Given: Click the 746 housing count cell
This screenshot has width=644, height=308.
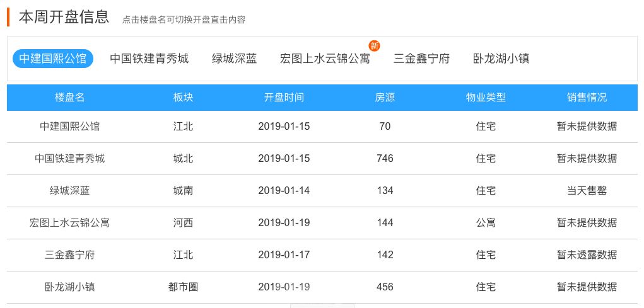Looking at the screenshot, I should (385, 158).
